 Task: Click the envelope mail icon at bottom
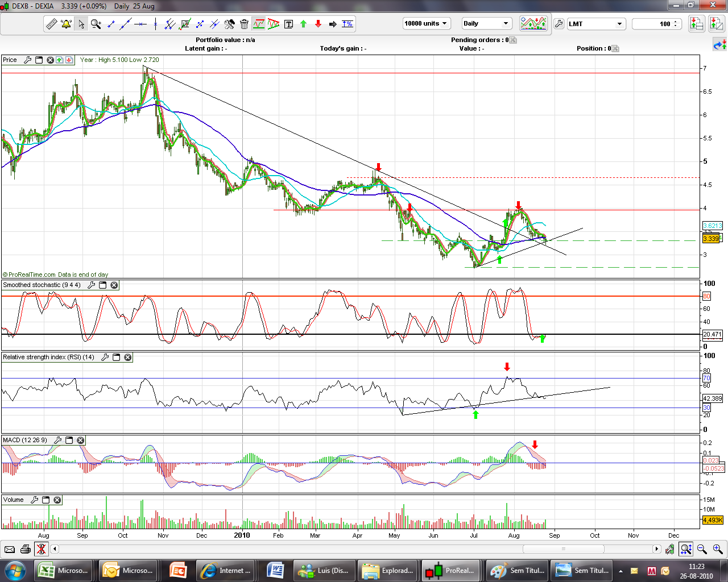10,549
